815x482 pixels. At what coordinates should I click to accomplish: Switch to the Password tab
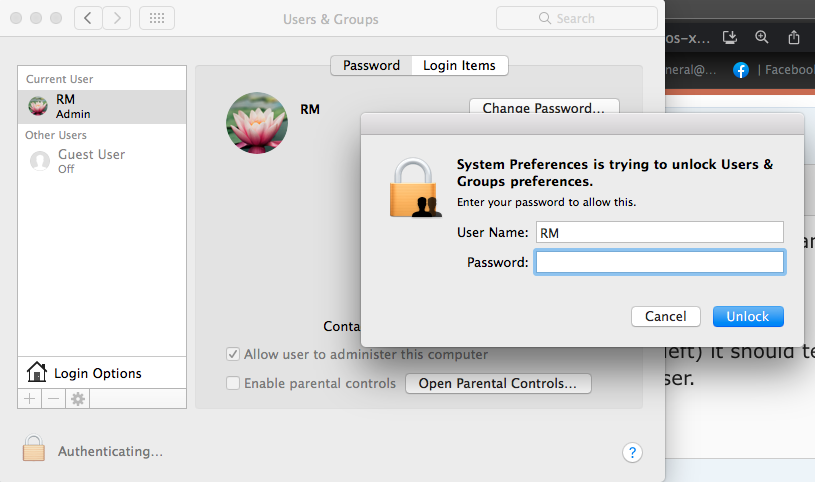pos(371,65)
